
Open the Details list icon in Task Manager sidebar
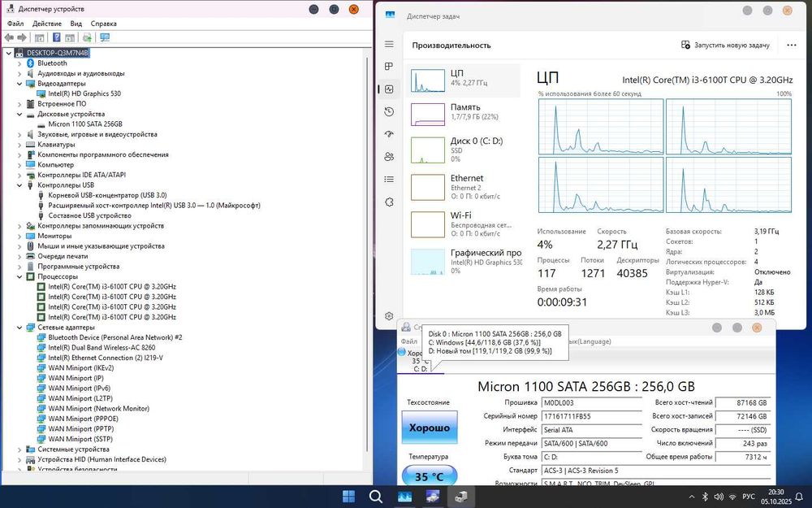pyautogui.click(x=390, y=180)
